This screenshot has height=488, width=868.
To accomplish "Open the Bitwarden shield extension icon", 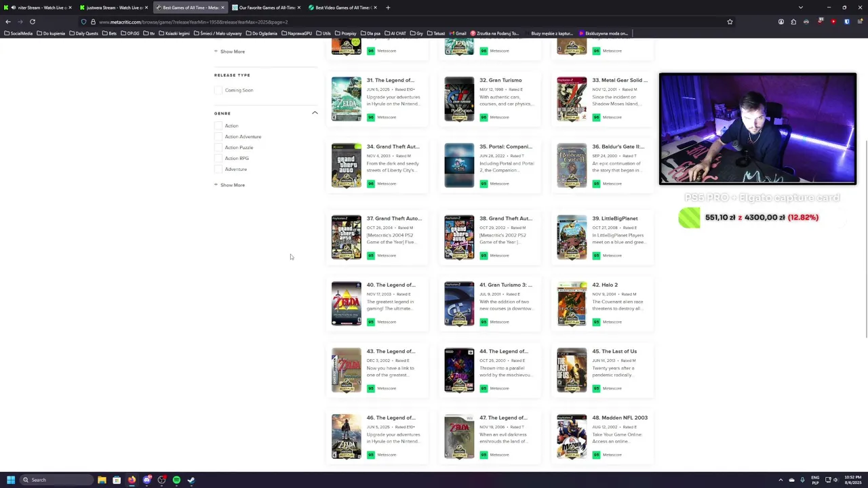I will (x=847, y=22).
